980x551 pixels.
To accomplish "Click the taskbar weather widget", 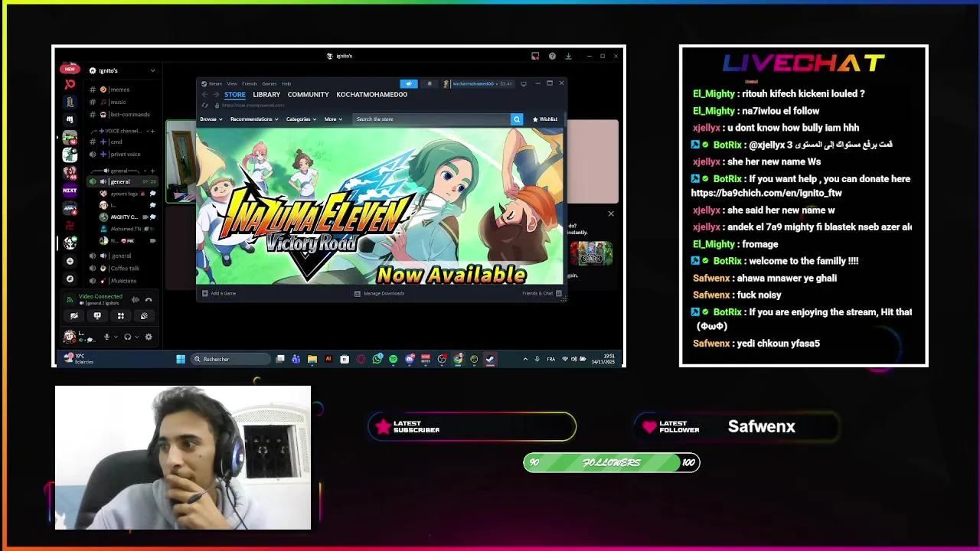I will click(x=79, y=359).
